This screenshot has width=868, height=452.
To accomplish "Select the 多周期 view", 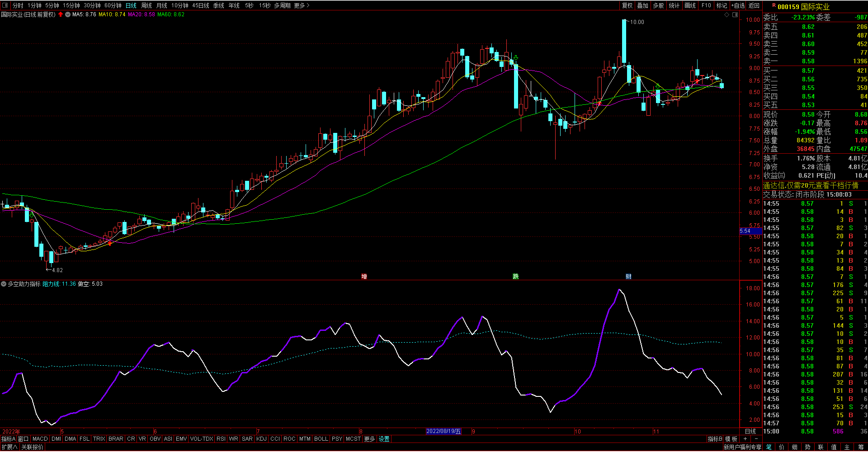I will click(x=282, y=5).
